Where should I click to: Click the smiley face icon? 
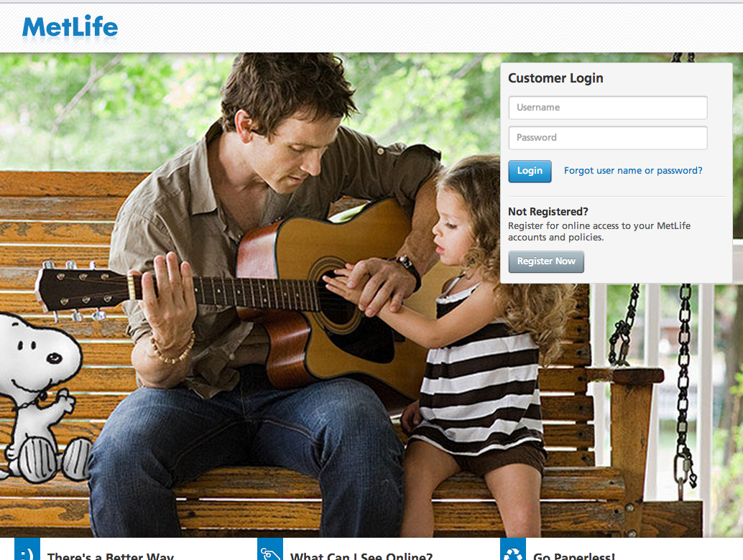(x=27, y=549)
